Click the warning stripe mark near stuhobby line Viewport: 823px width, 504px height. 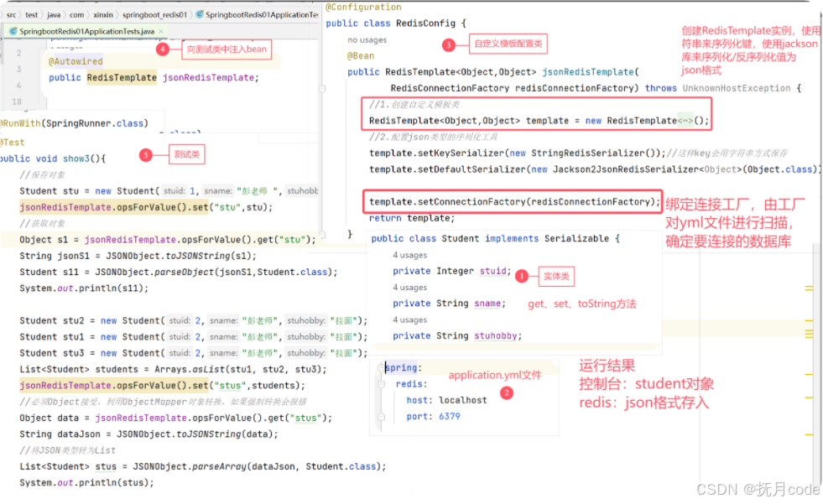(809, 333)
